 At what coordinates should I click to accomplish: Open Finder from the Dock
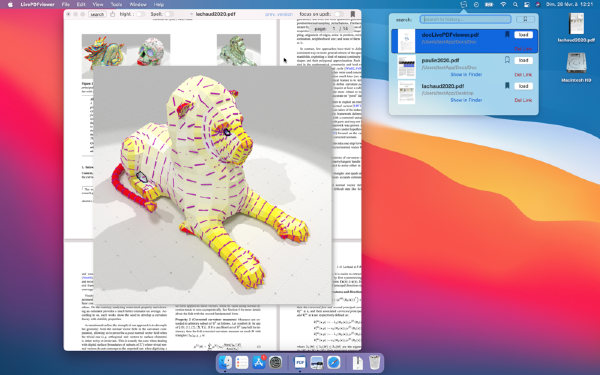pos(225,362)
